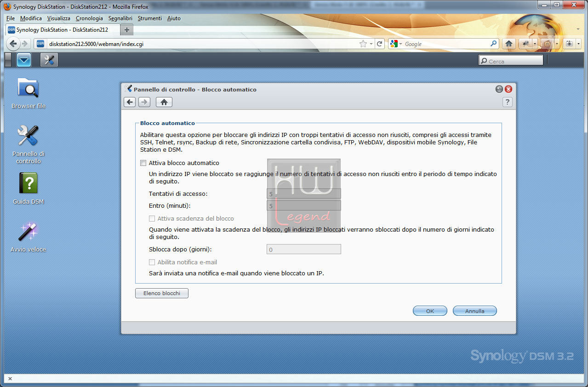Toggle the Abilita notifica e-mail checkbox

152,262
